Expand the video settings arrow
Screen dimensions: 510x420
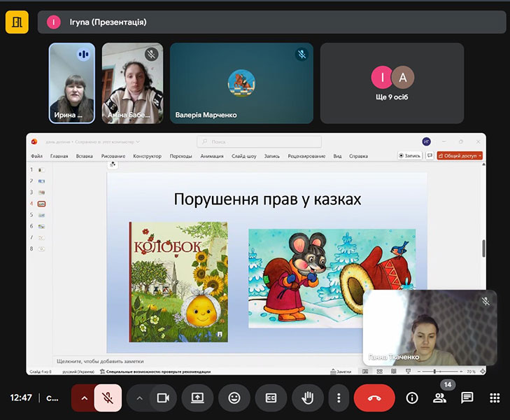coord(139,398)
